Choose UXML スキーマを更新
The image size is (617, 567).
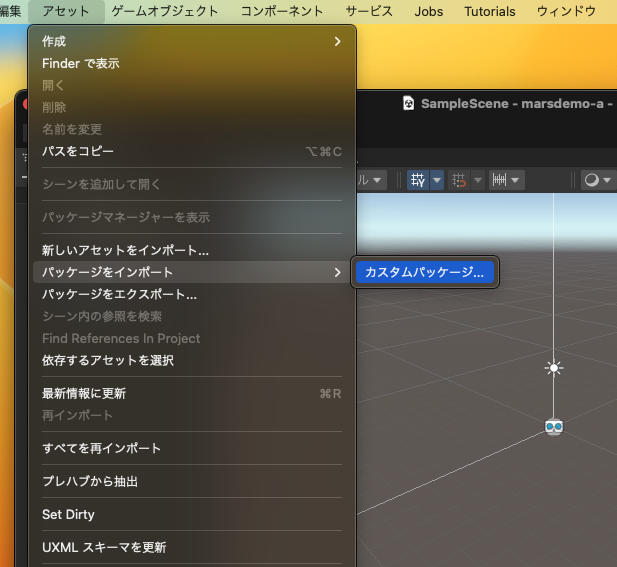point(192,547)
